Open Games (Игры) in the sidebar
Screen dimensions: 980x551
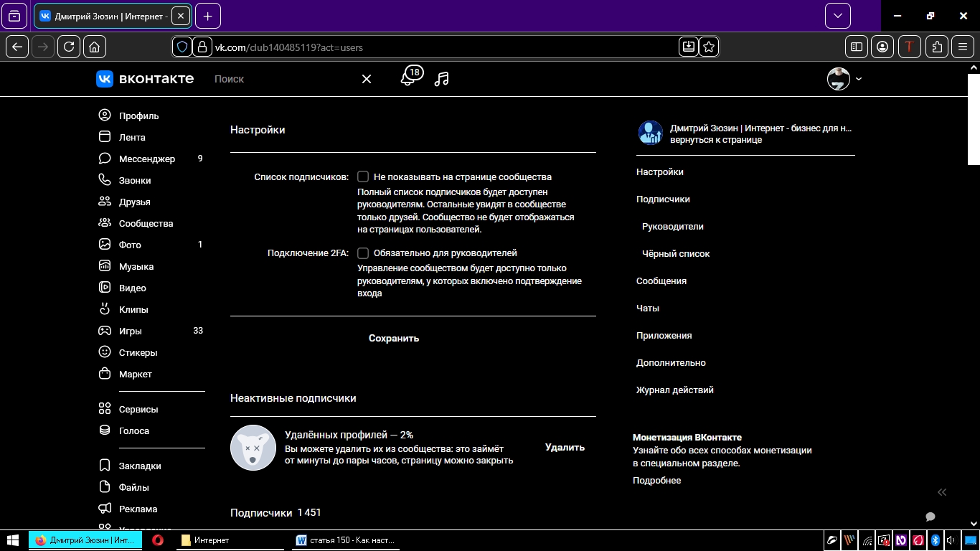[x=130, y=331]
